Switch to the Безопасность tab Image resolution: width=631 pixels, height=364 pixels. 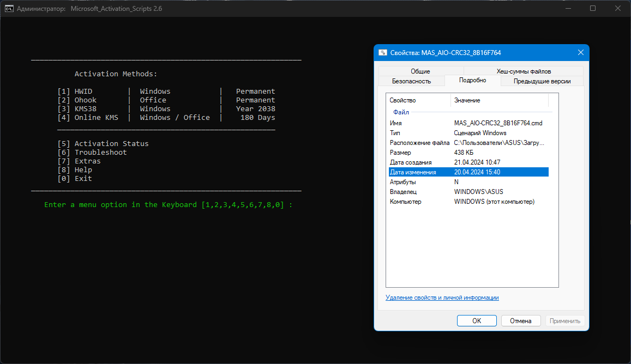pyautogui.click(x=411, y=80)
